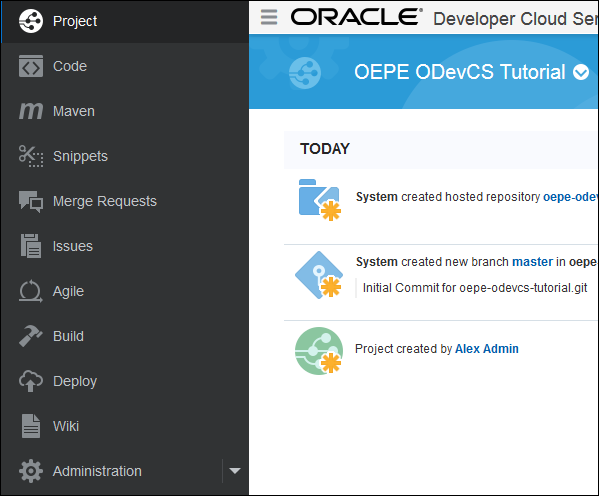Viewport: 599px width, 496px height.
Task: Click the green project created icon
Action: 319,351
